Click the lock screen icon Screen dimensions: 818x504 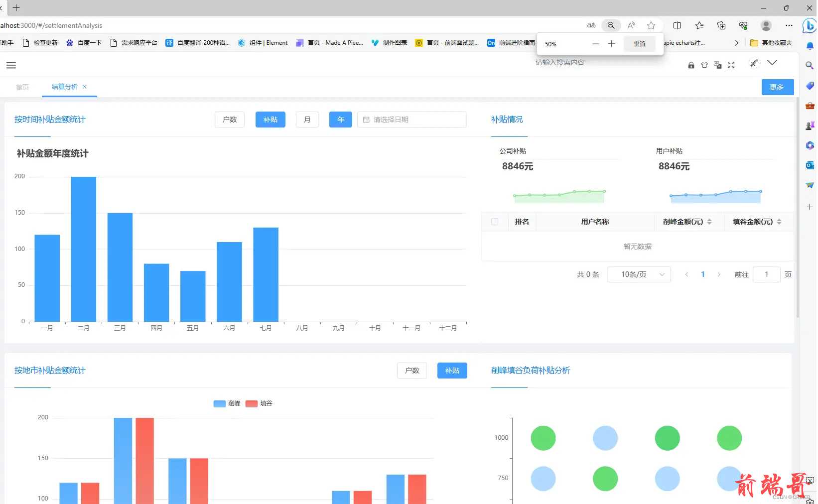pyautogui.click(x=691, y=65)
